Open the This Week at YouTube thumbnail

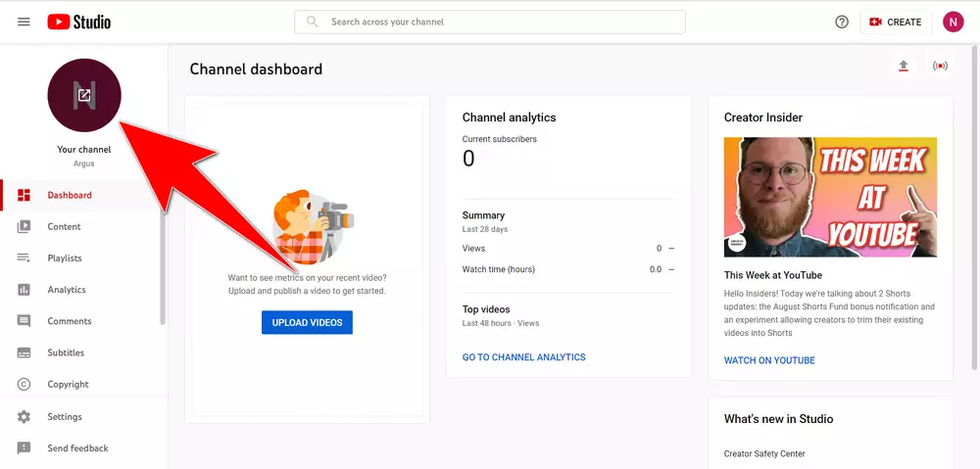830,197
